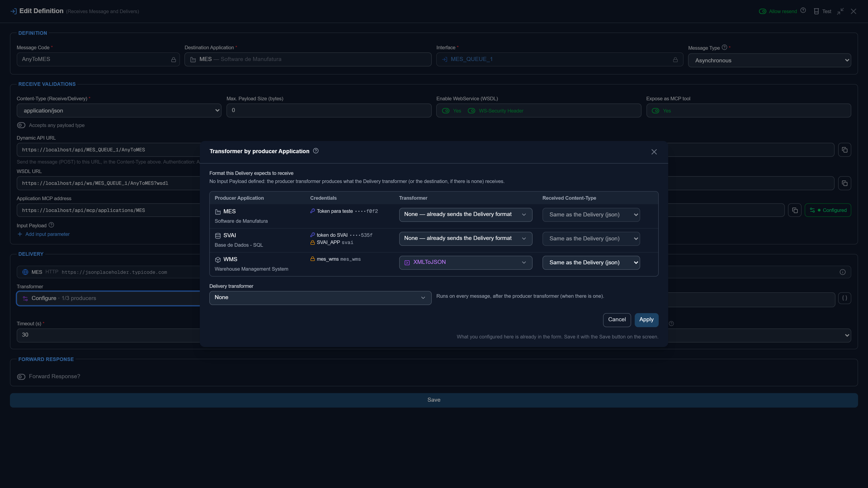Toggle Expose as MCP tool Yes switch
This screenshot has height=488, width=868.
[x=655, y=111]
